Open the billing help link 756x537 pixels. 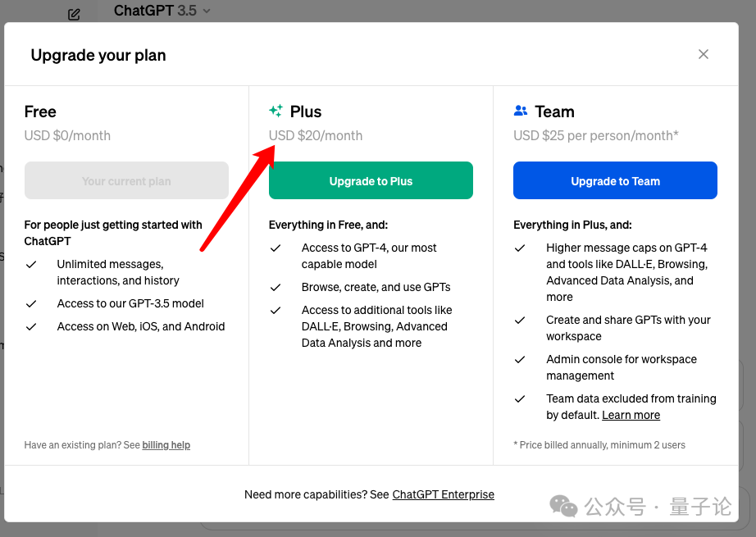point(166,445)
